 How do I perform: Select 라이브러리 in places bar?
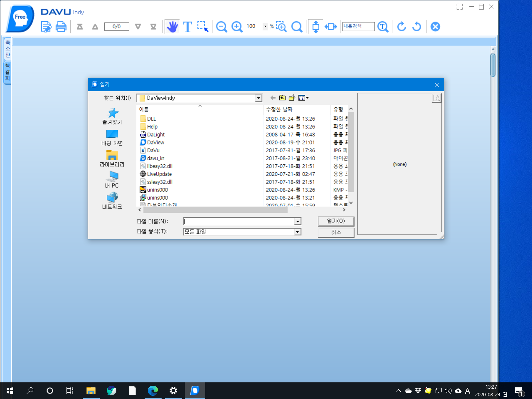112,159
